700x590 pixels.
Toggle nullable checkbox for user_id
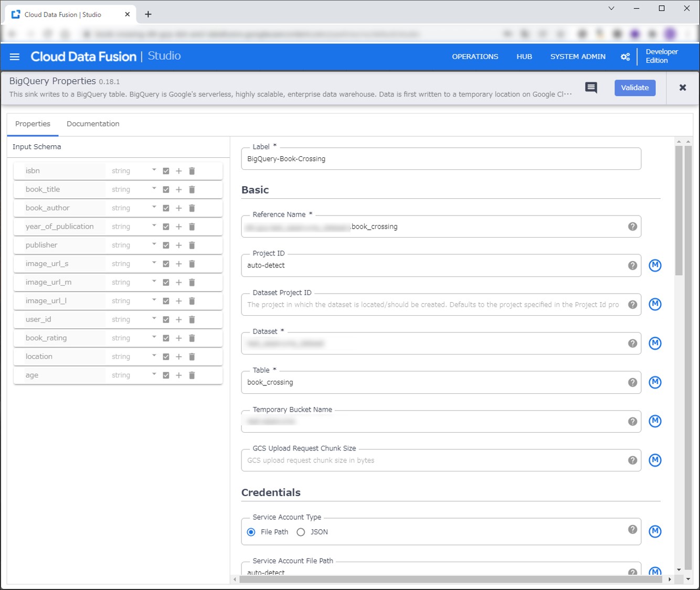click(166, 319)
